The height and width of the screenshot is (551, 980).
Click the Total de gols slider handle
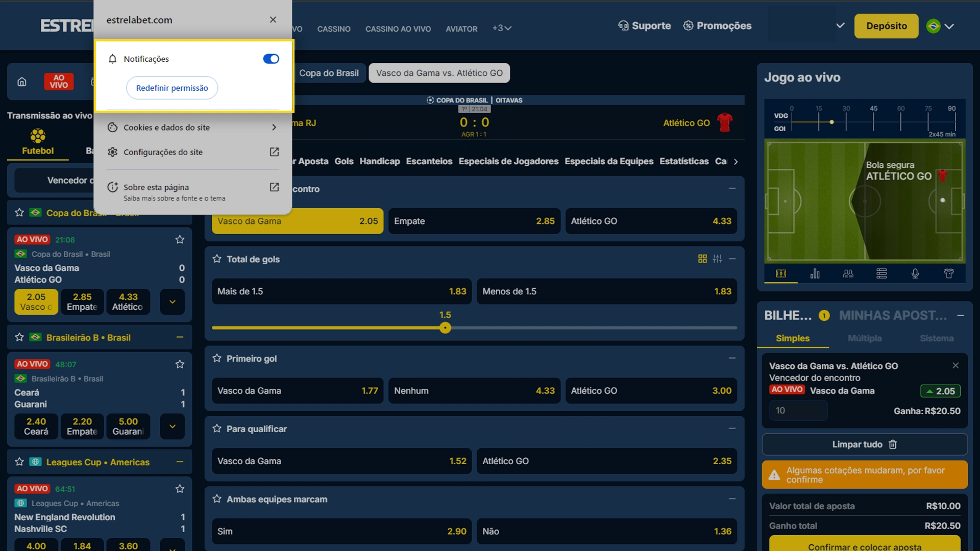(x=445, y=328)
